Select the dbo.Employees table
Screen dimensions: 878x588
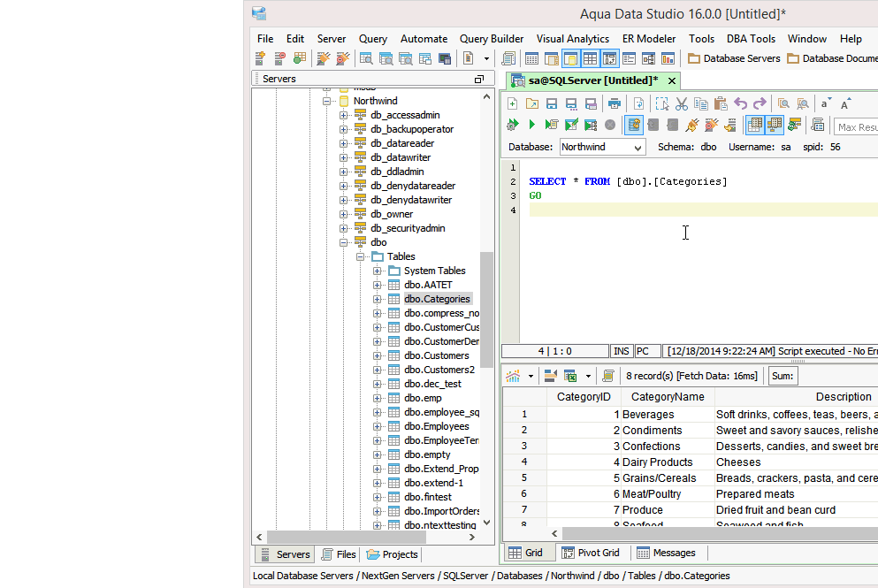click(x=437, y=427)
